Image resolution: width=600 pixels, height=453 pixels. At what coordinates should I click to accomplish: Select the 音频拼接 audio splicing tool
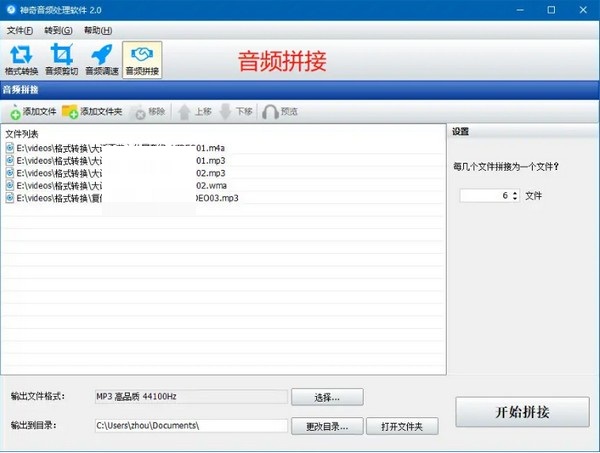[142, 60]
